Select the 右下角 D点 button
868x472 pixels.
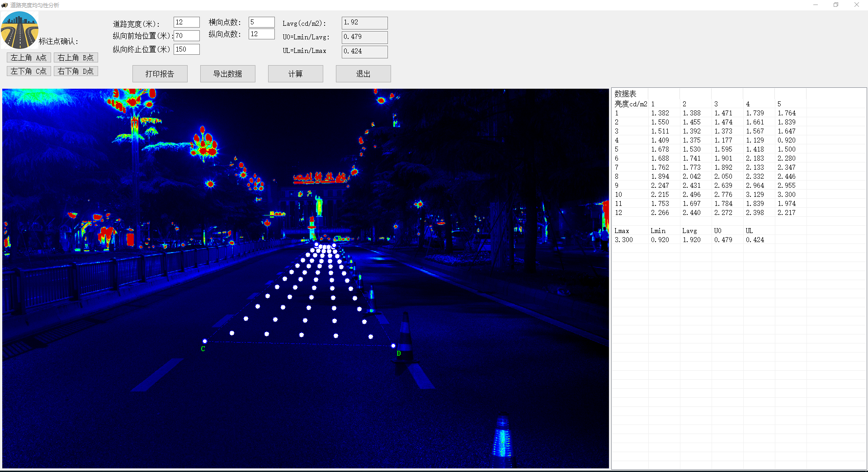click(75, 71)
